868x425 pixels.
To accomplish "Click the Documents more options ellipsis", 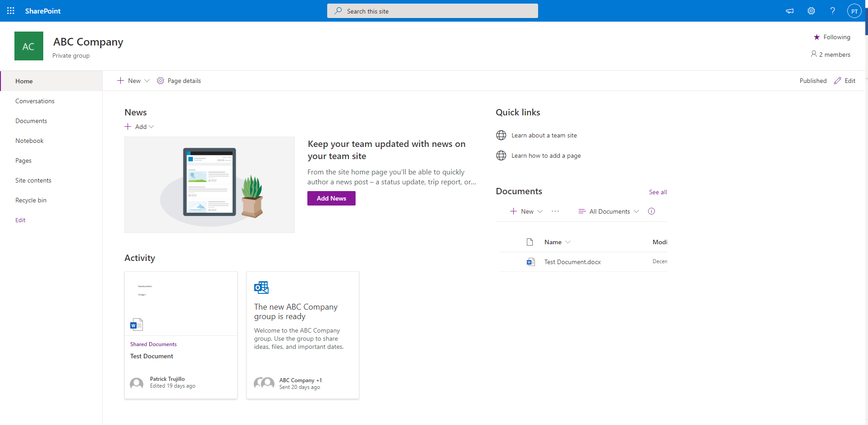I will [x=555, y=211].
